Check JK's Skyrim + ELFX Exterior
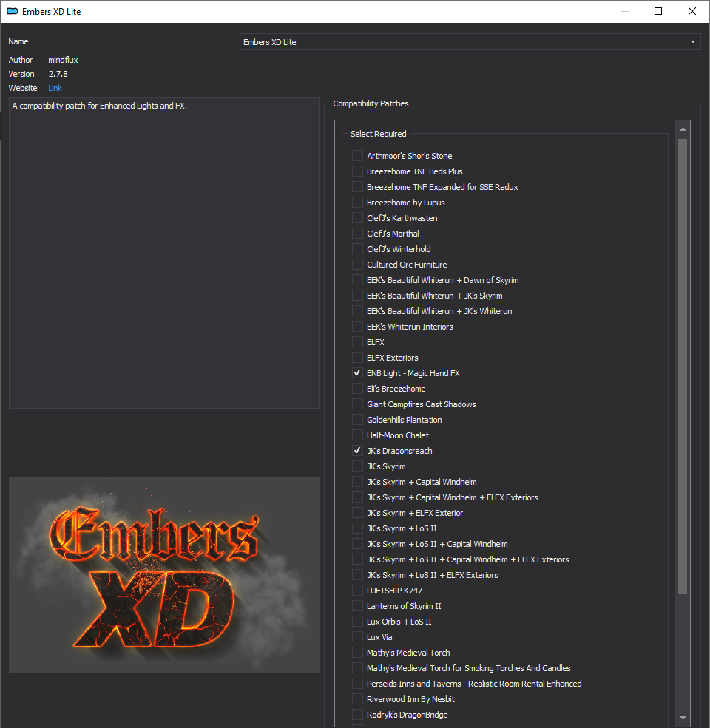 (357, 513)
